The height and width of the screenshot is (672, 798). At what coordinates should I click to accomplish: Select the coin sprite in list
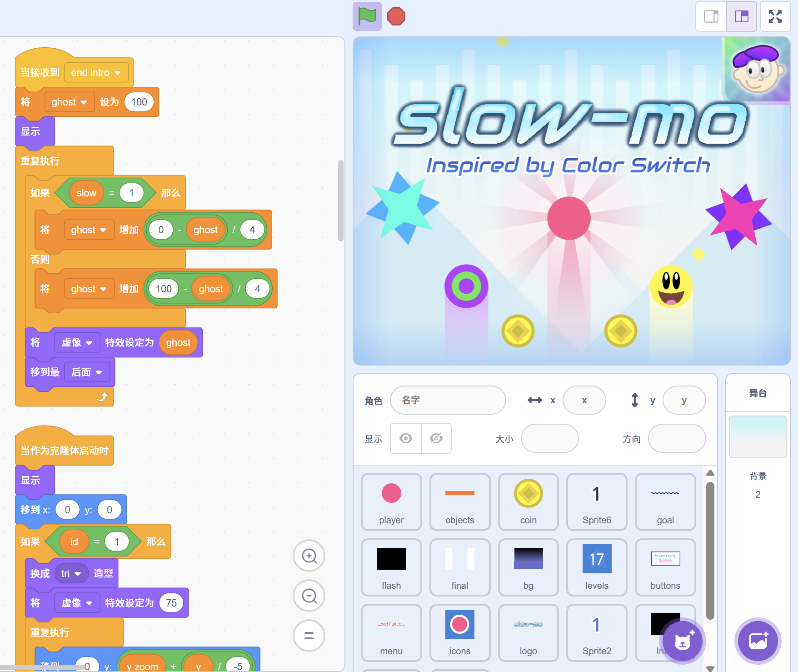[x=528, y=501]
